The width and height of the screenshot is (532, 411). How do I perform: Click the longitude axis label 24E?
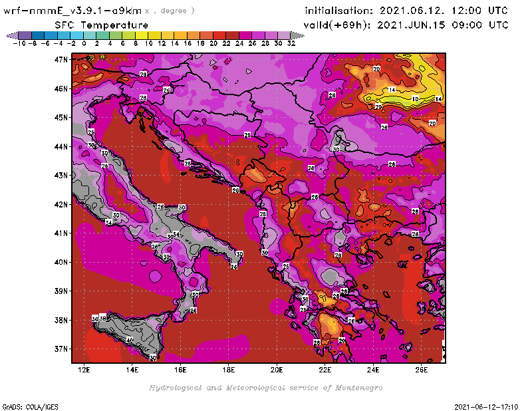pyautogui.click(x=373, y=370)
